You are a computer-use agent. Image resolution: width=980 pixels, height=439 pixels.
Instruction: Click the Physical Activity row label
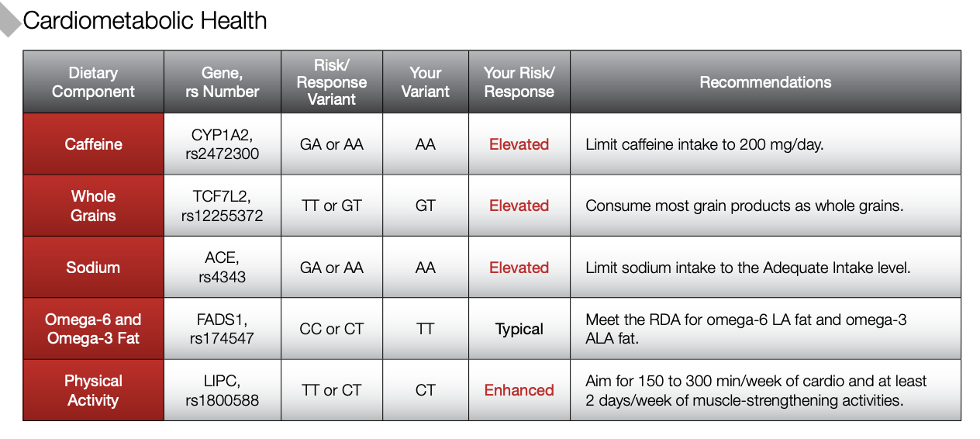tap(93, 390)
